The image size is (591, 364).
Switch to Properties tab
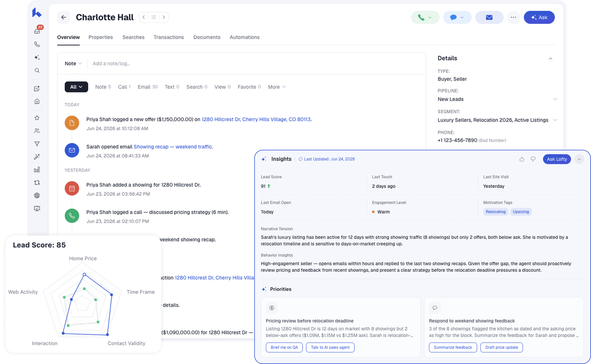[x=101, y=37]
